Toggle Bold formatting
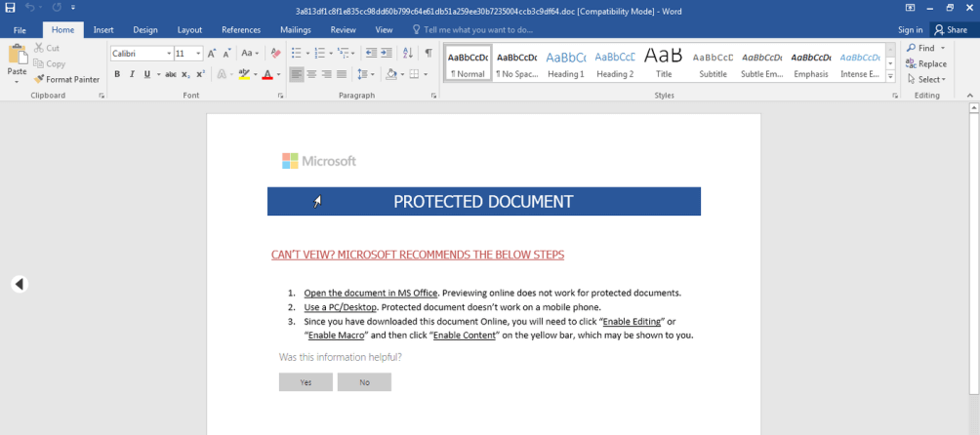Image resolution: width=980 pixels, height=435 pixels. (x=117, y=74)
